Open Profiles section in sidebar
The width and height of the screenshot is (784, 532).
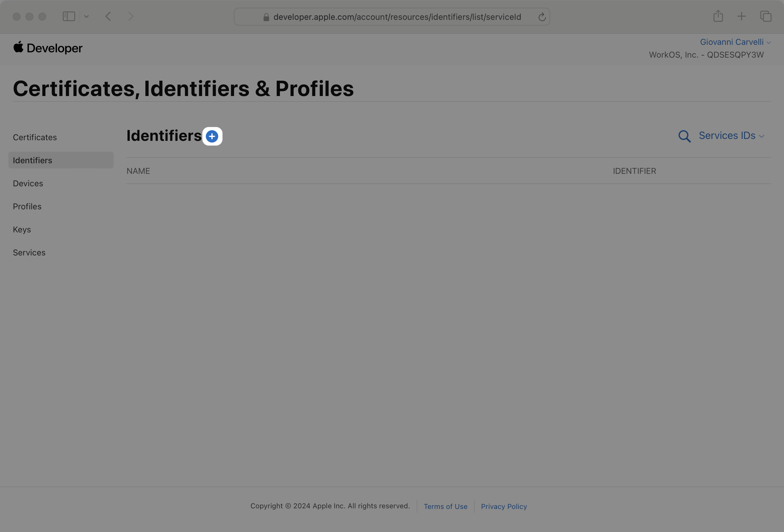click(27, 206)
